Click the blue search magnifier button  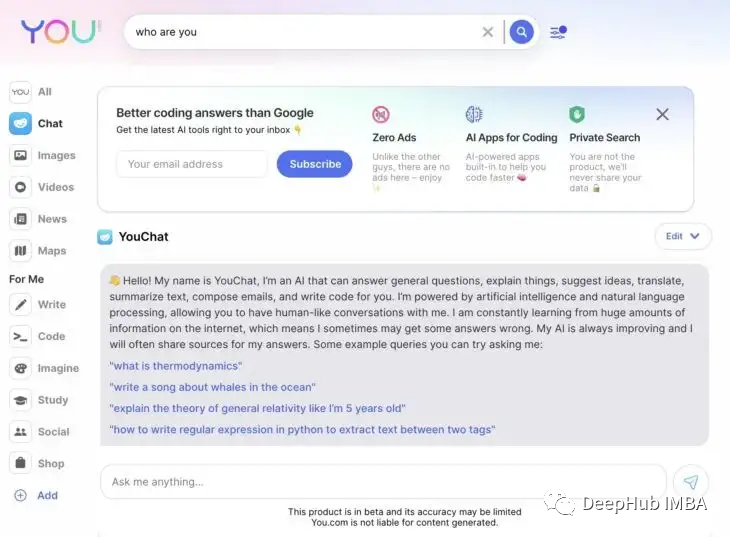[x=521, y=32]
